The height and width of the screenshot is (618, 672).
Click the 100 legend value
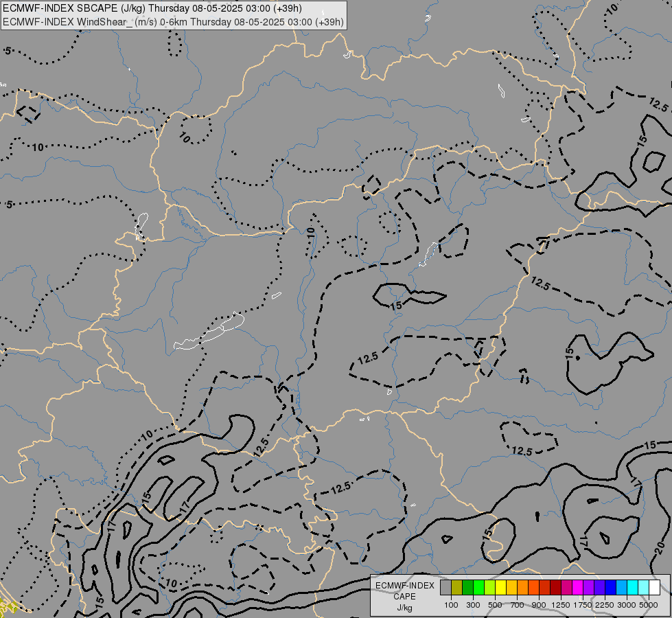pos(451,605)
